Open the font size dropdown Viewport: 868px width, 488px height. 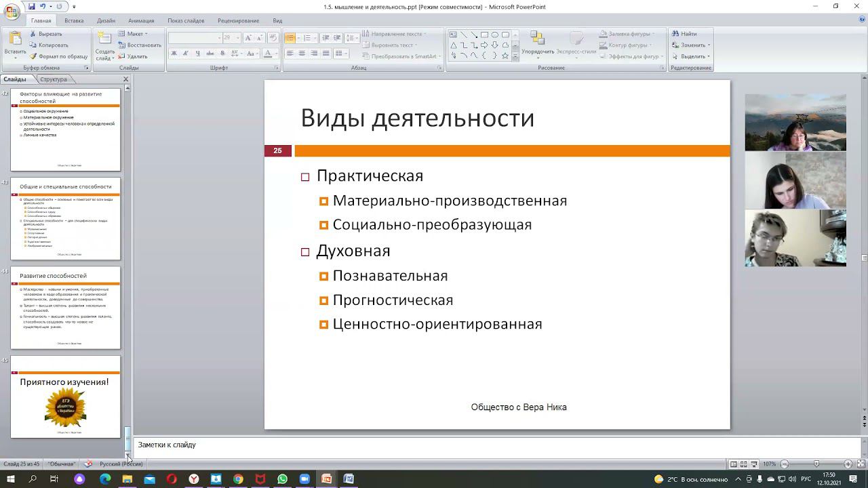coord(238,38)
